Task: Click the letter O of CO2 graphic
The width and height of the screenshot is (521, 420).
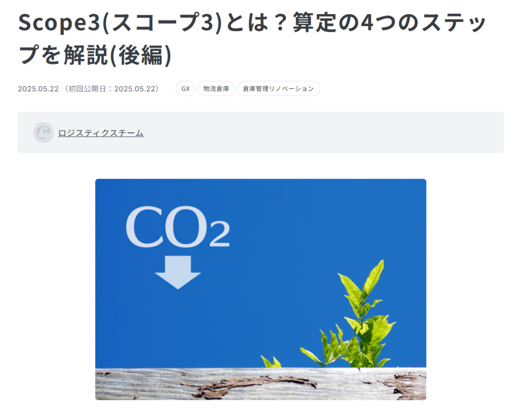Action: point(186,227)
